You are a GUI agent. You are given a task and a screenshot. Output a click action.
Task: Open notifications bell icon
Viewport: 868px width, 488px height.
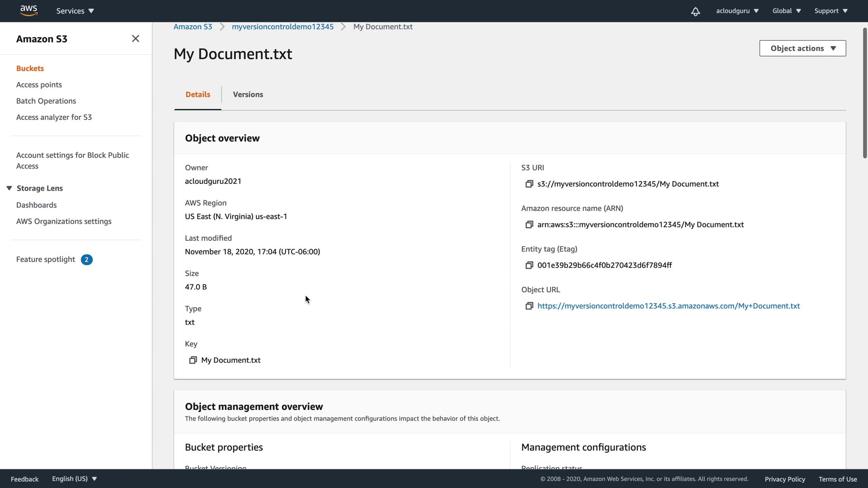point(695,11)
